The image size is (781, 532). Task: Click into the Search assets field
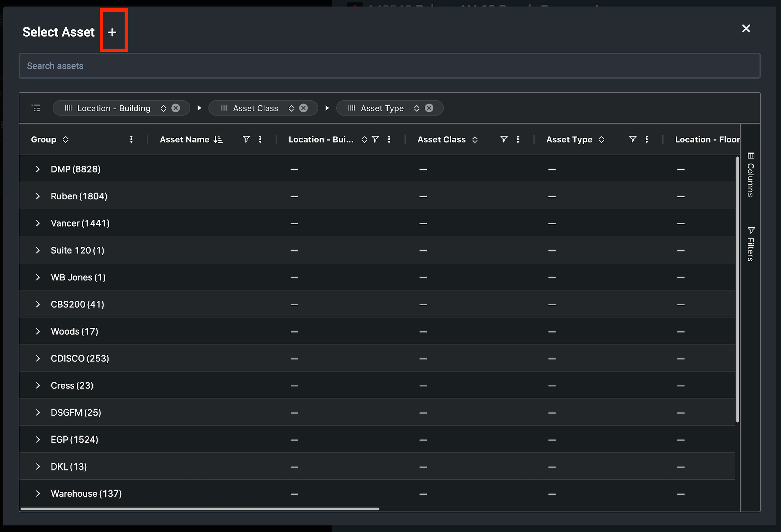tap(389, 66)
